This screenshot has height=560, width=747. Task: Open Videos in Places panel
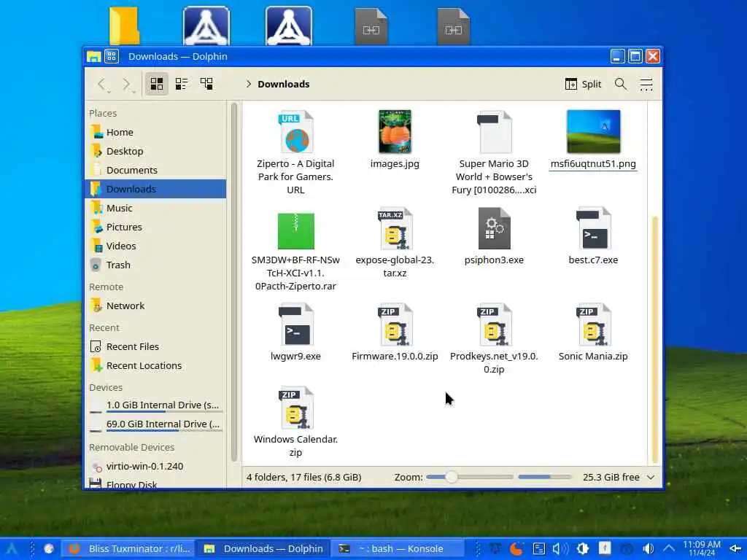tap(156, 246)
